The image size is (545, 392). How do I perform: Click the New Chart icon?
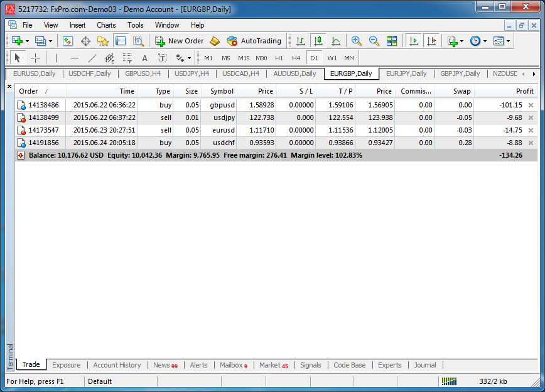pos(17,41)
